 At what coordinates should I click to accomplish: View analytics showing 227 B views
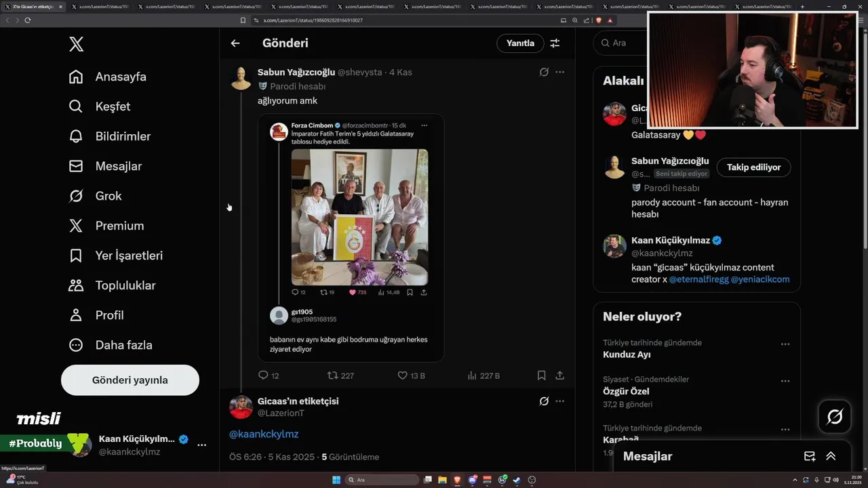pos(484,375)
